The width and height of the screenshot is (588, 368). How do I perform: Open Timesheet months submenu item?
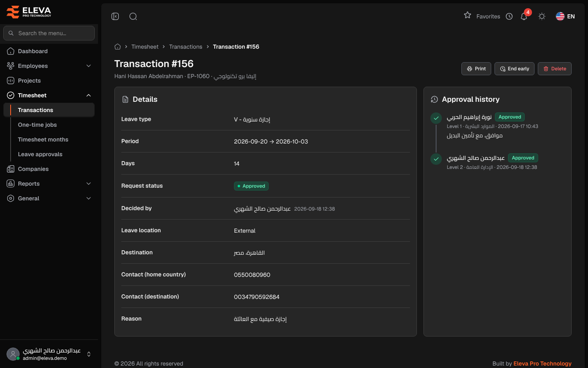coord(52,139)
